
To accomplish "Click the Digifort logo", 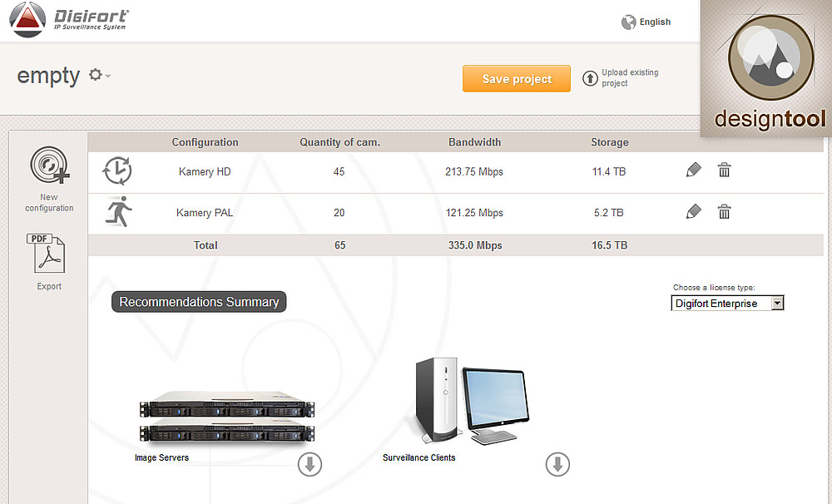I will (x=69, y=20).
